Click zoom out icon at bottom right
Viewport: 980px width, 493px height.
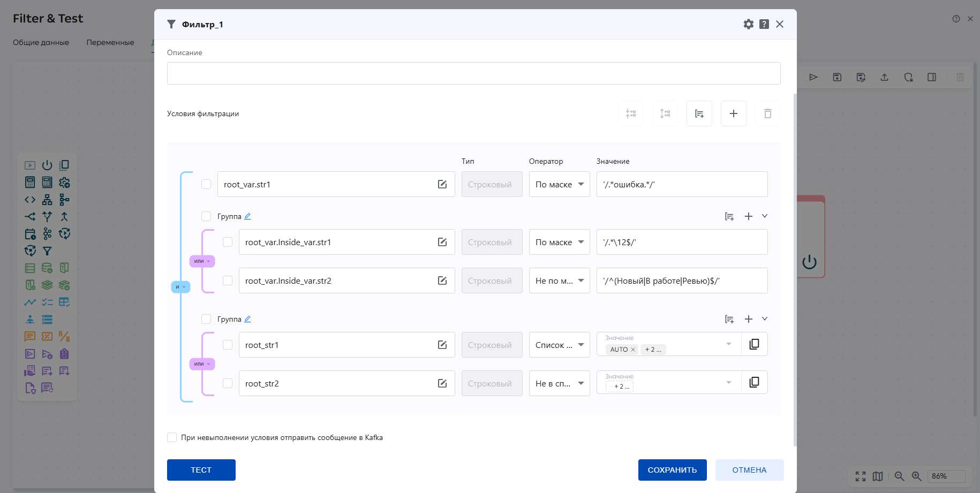tap(899, 476)
